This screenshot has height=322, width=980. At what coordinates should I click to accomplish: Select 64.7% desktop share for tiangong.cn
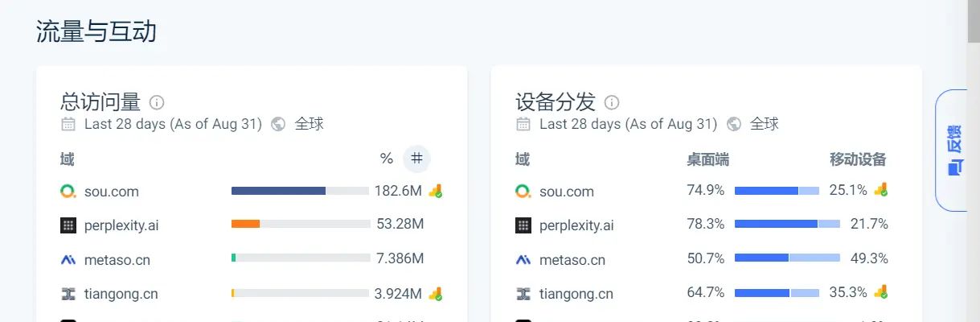tap(706, 292)
